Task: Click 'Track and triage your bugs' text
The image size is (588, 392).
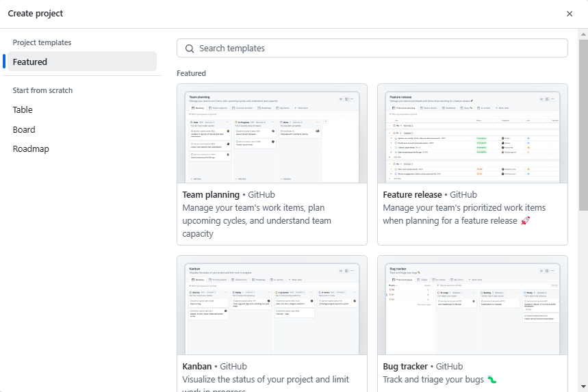Action: (433, 380)
